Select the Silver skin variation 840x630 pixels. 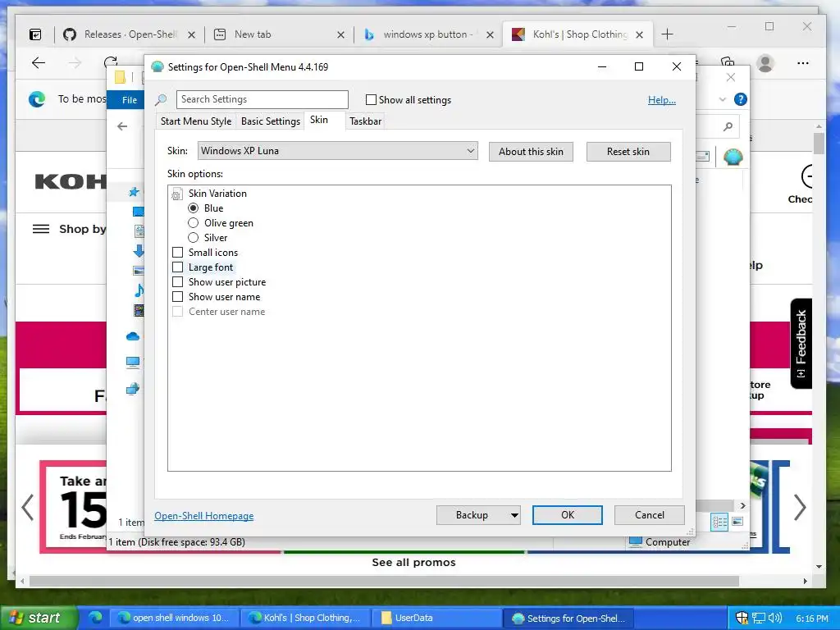[194, 238]
